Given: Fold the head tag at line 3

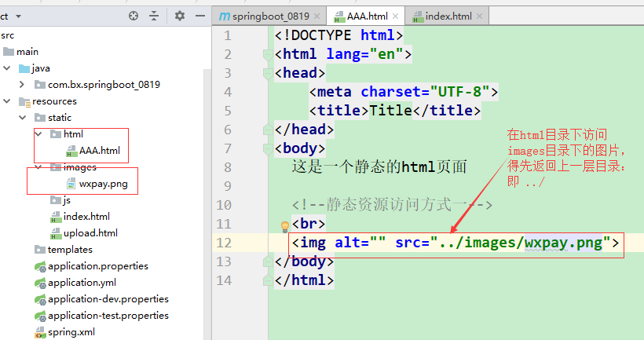Looking at the screenshot, I should click(x=268, y=73).
